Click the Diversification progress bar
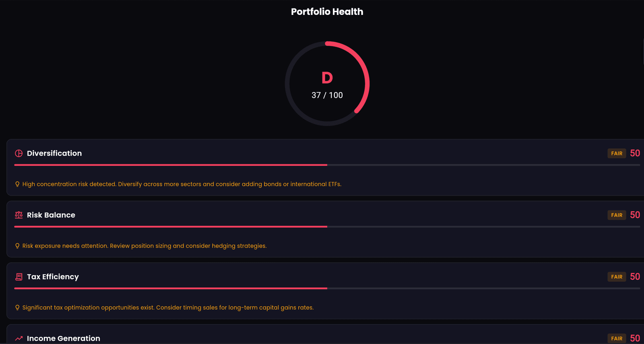The width and height of the screenshot is (644, 344). pos(327,165)
